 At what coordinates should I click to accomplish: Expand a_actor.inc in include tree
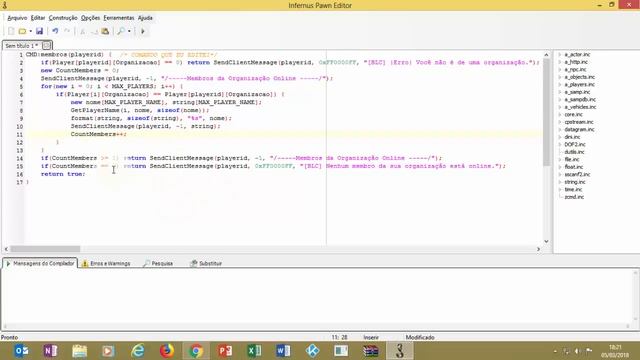(x=560, y=54)
